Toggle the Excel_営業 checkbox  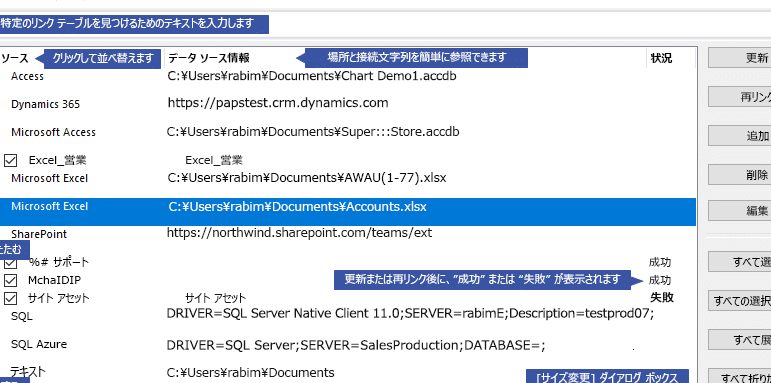[x=10, y=160]
